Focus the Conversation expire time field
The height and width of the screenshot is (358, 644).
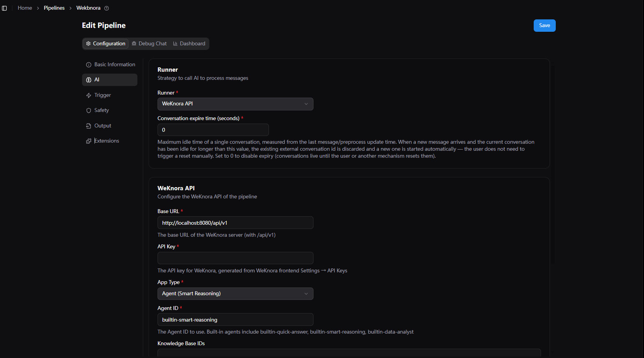(213, 130)
